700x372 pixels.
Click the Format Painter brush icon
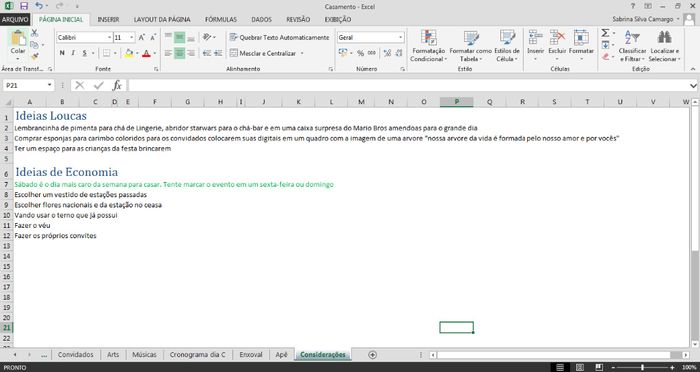34,56
